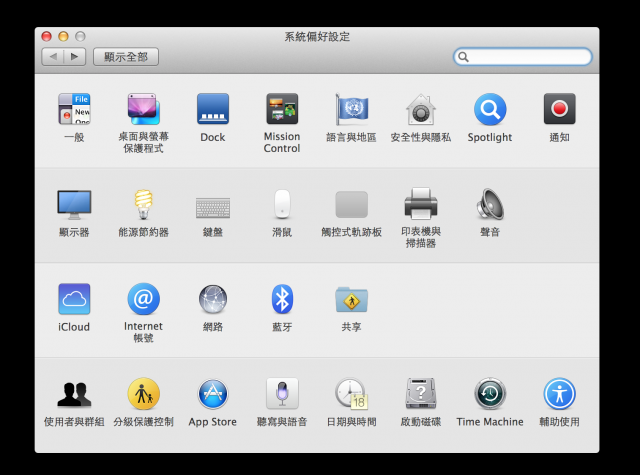Click the 顯示全部 button
640x475 pixels.
(x=126, y=57)
